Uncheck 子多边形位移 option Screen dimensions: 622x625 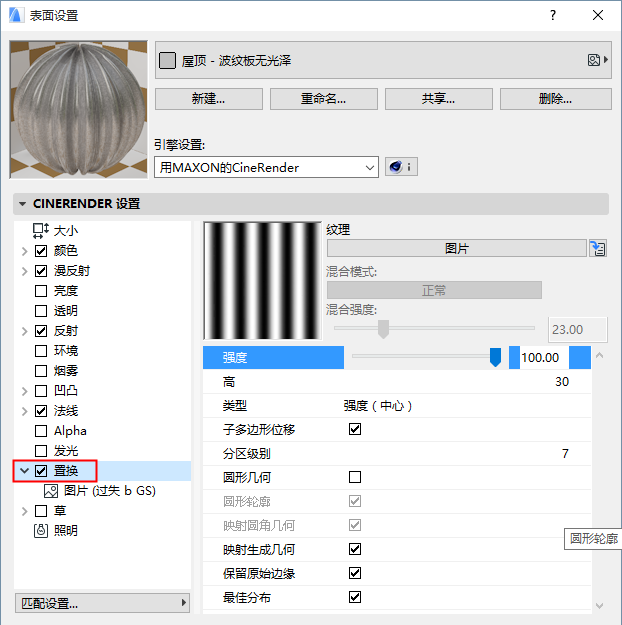pyautogui.click(x=355, y=429)
